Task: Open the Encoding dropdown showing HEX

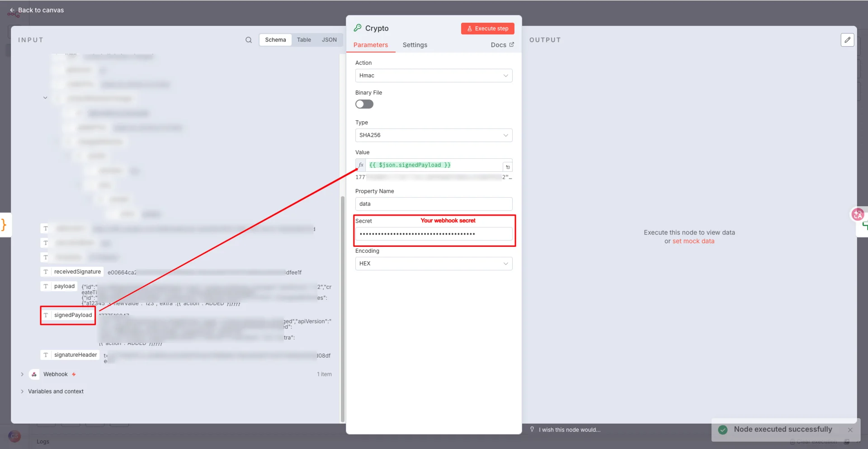Action: click(x=434, y=264)
